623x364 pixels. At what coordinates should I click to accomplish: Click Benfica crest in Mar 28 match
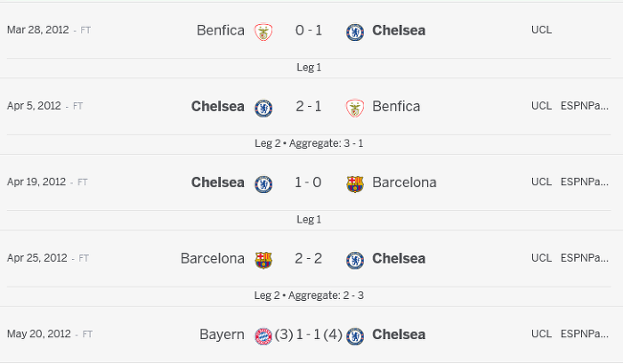tap(263, 31)
